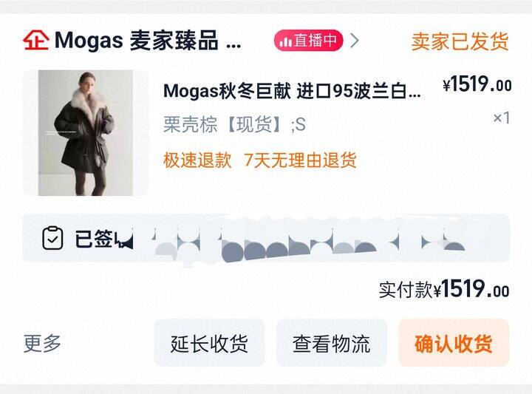Click the 延长收货 button
The width and height of the screenshot is (532, 394).
click(209, 343)
